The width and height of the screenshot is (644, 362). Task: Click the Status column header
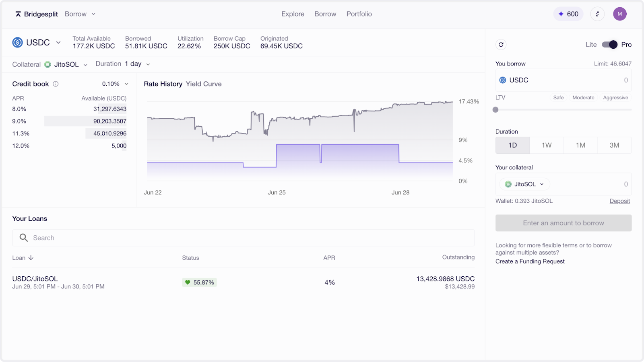(190, 258)
